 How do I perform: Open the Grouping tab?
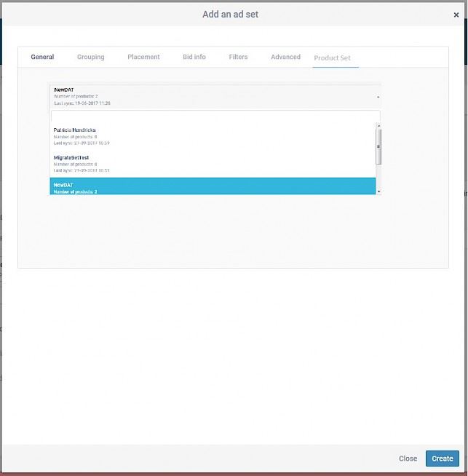coord(91,57)
